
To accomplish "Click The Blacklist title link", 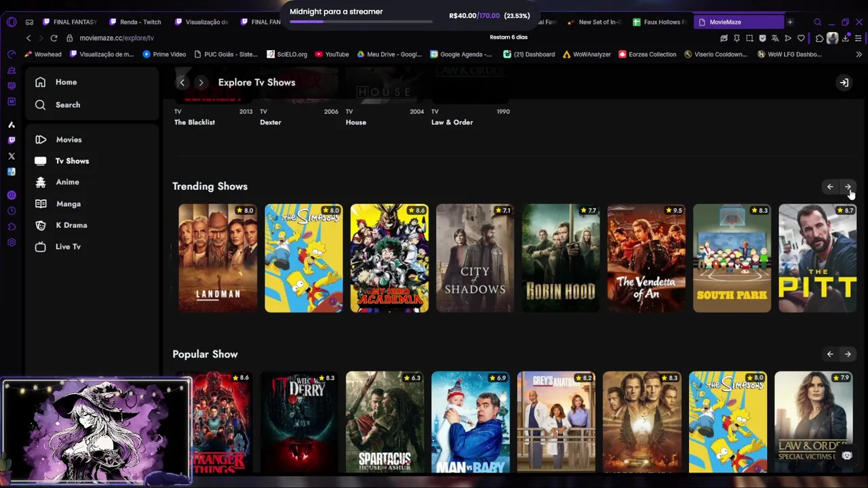I will click(195, 123).
